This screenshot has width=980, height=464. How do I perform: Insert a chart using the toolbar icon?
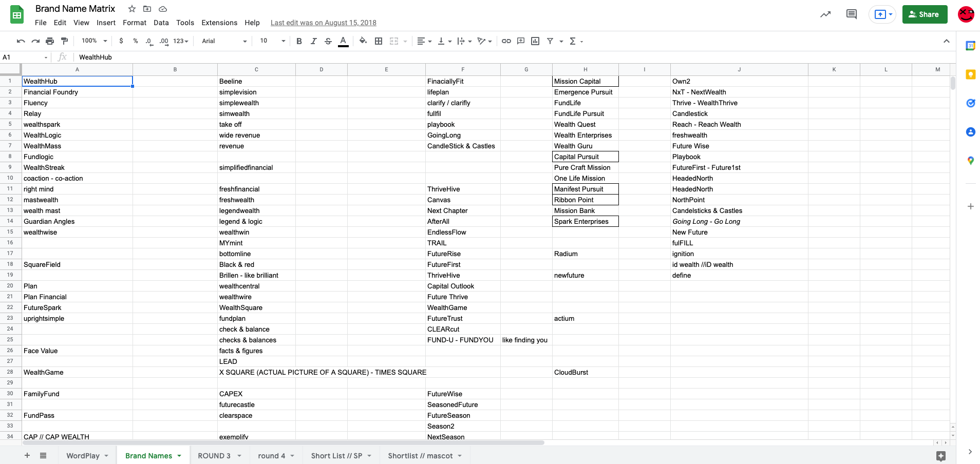535,41
